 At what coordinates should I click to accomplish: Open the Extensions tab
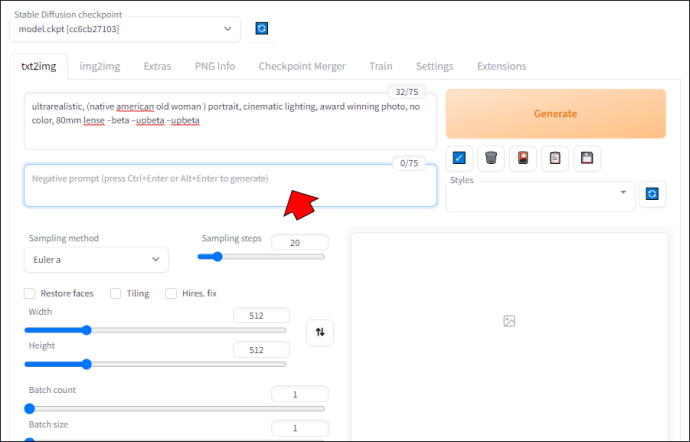[x=501, y=66]
